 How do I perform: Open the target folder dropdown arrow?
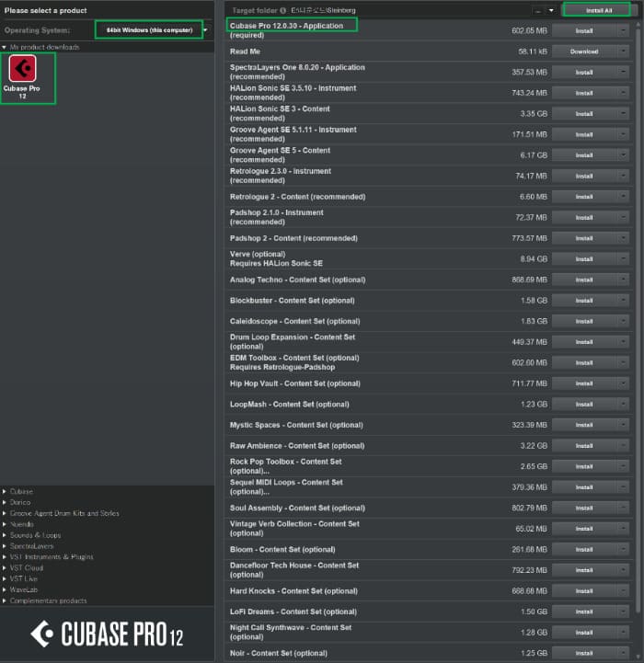[x=551, y=10]
